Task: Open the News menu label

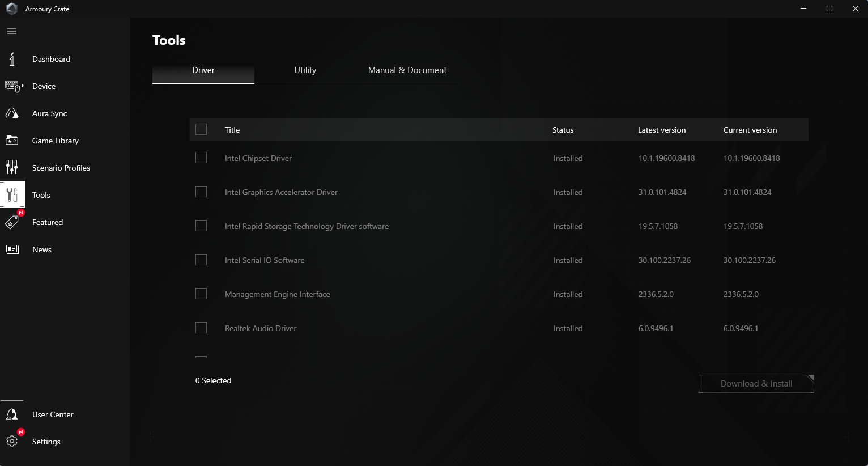Action: click(x=42, y=249)
